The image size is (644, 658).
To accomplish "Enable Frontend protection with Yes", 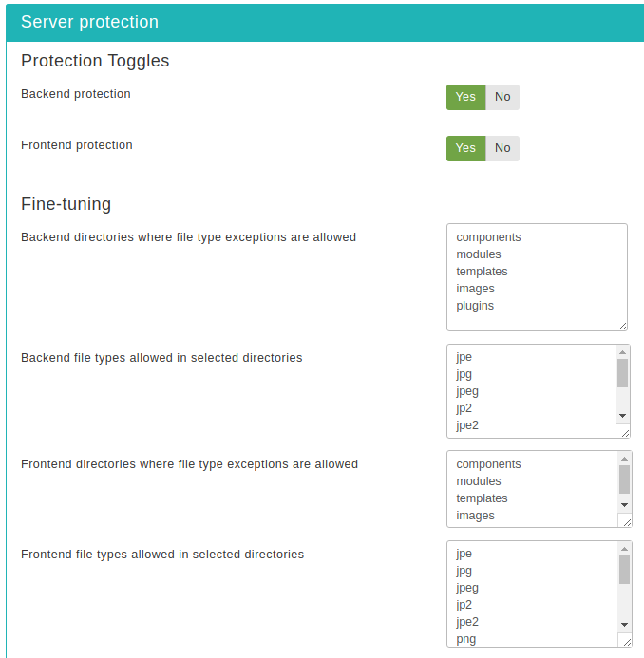I will point(465,148).
